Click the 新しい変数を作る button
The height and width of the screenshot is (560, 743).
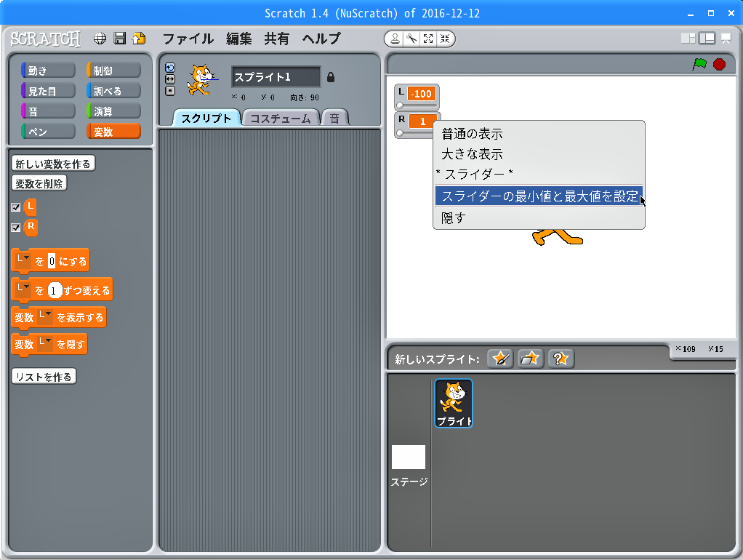point(53,164)
